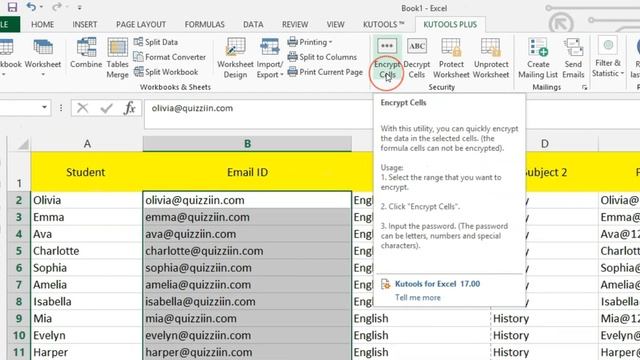
Task: Click the Undo arrow icon
Action: click(31, 7)
